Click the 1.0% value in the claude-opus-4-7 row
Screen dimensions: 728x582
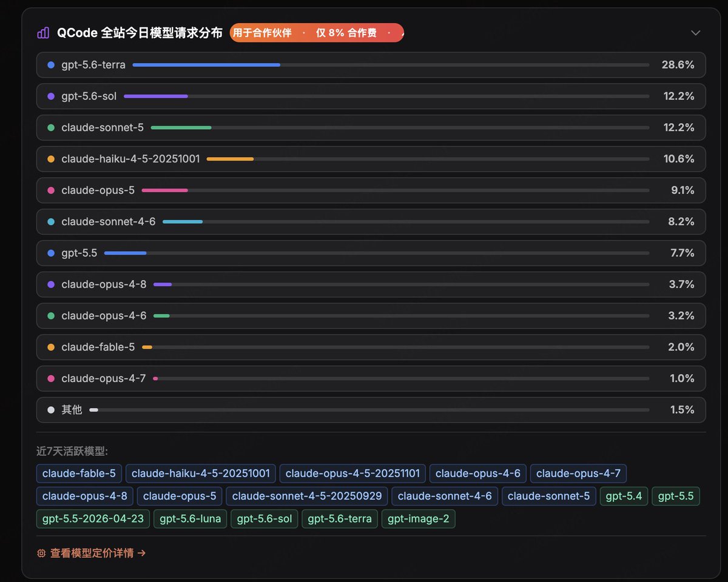(x=682, y=379)
